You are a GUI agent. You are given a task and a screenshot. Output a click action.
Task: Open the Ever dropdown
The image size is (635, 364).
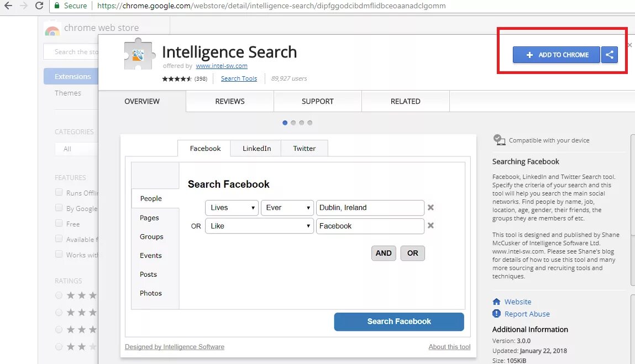click(x=287, y=208)
